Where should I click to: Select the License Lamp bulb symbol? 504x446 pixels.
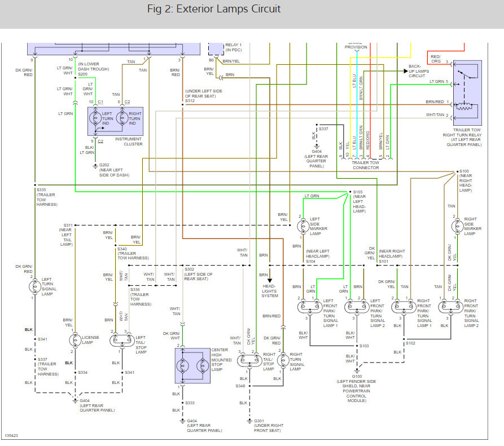75,341
